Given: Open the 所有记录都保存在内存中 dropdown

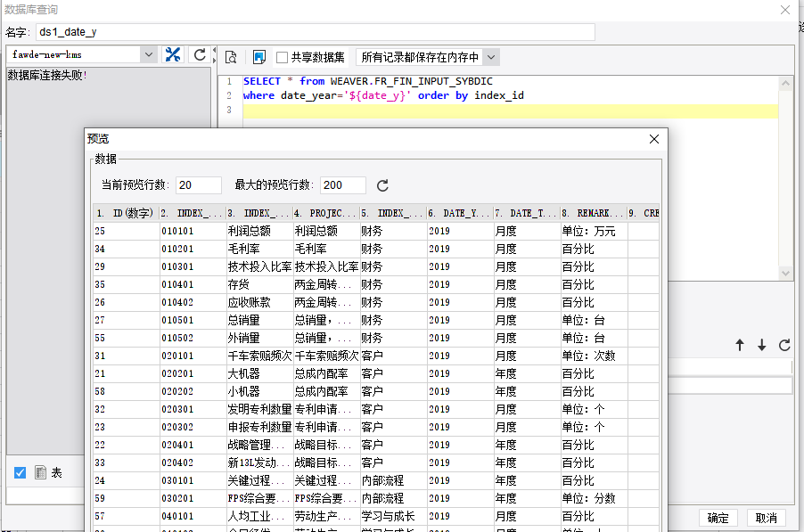Looking at the screenshot, I should pos(491,57).
